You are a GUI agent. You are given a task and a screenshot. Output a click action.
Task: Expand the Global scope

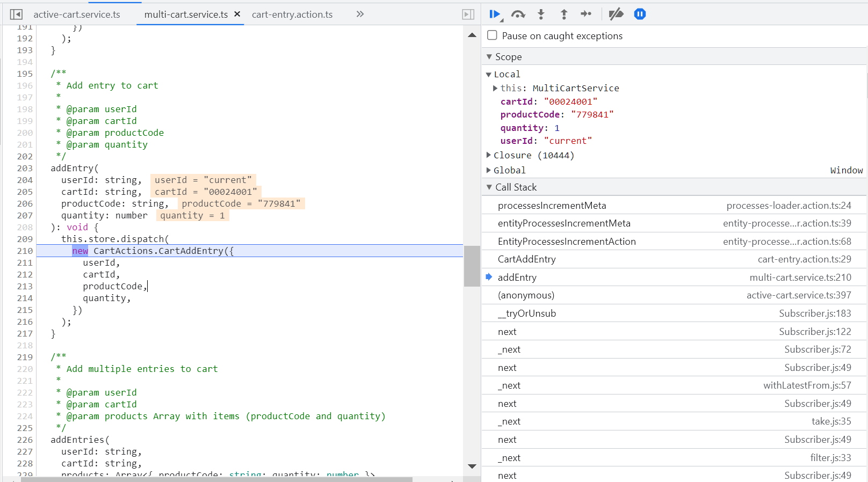tap(489, 170)
